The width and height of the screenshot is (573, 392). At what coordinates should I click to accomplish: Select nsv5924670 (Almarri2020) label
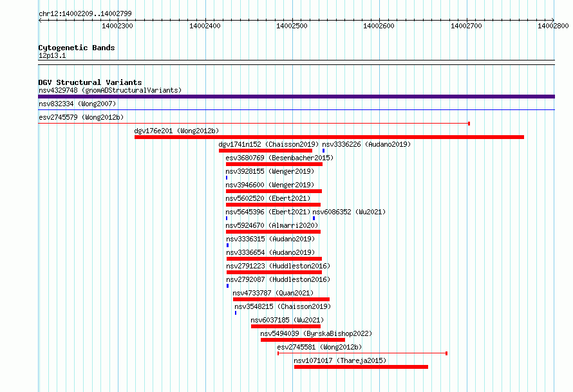pyautogui.click(x=272, y=225)
